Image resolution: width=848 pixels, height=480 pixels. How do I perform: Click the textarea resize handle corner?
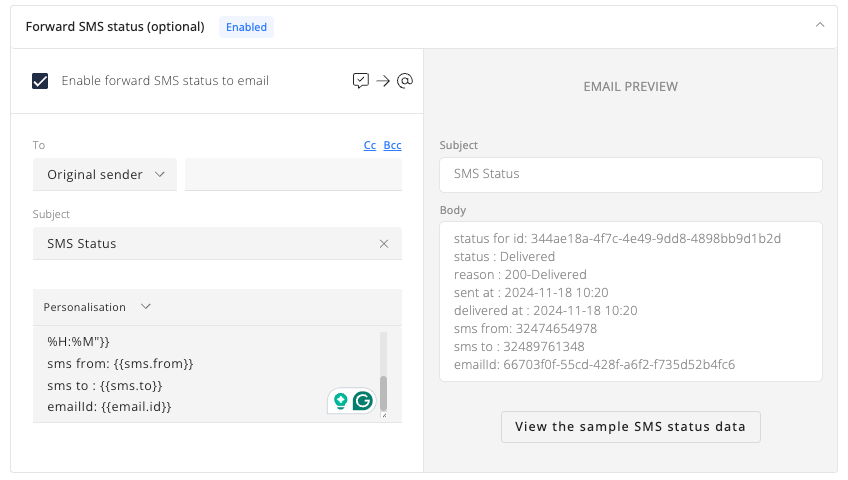[384, 415]
